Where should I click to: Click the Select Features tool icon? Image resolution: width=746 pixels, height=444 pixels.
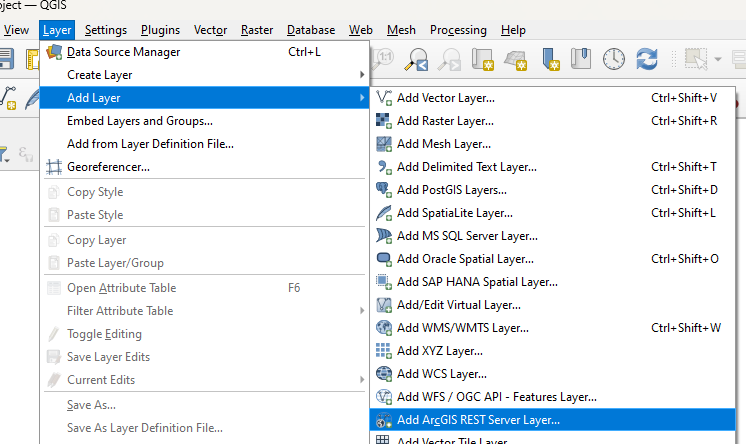click(x=694, y=61)
